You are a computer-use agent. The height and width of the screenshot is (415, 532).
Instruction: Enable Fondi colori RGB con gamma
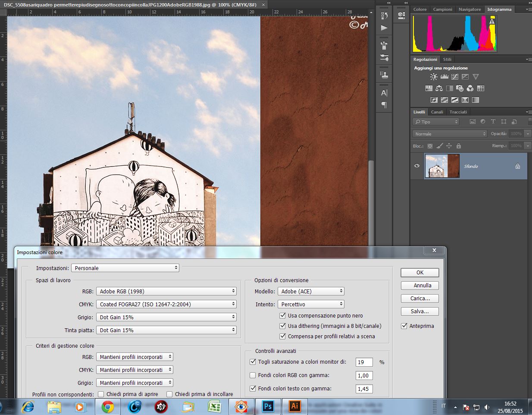click(253, 375)
